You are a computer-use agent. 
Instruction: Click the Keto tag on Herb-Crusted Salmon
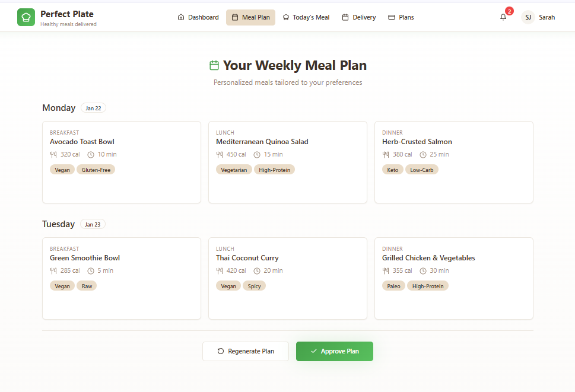(392, 170)
